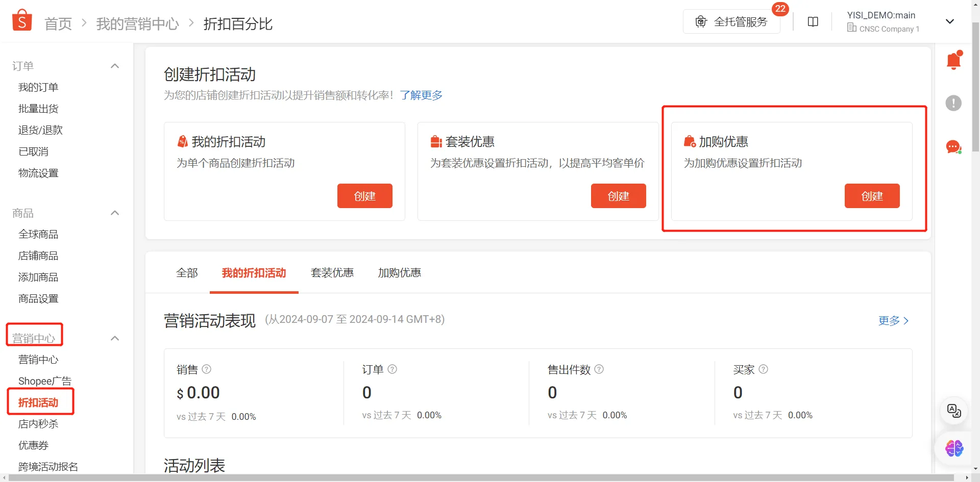Click the help icon beside 买家 metric
The height and width of the screenshot is (482, 980).
coord(763,369)
